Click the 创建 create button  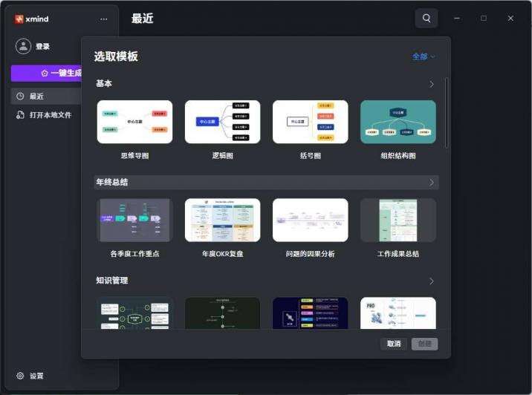click(425, 344)
